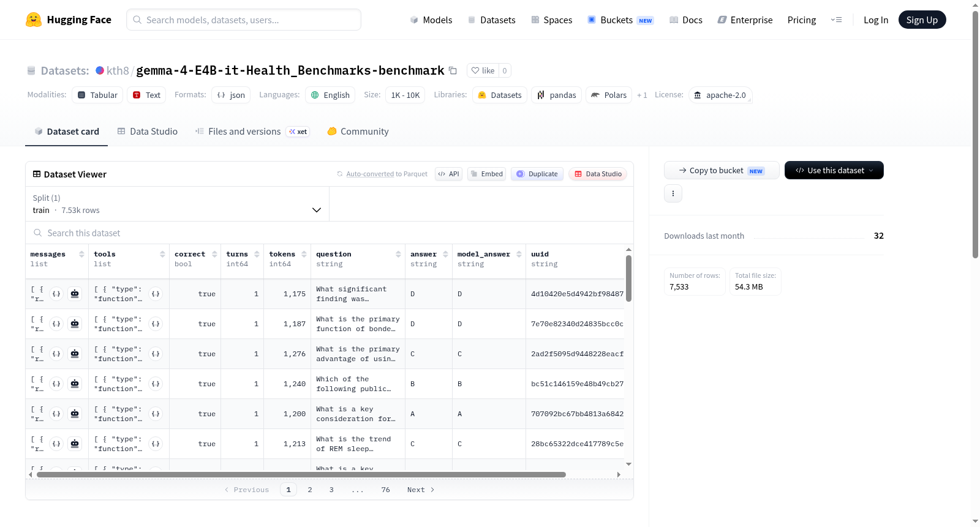Click the Pricing navigation link
The width and height of the screenshot is (980, 527).
click(802, 20)
